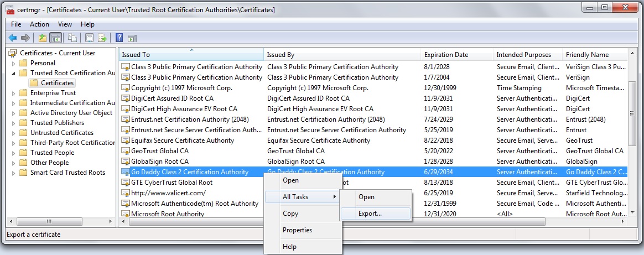Open the Action menu
The image size is (644, 255).
pos(39,24)
